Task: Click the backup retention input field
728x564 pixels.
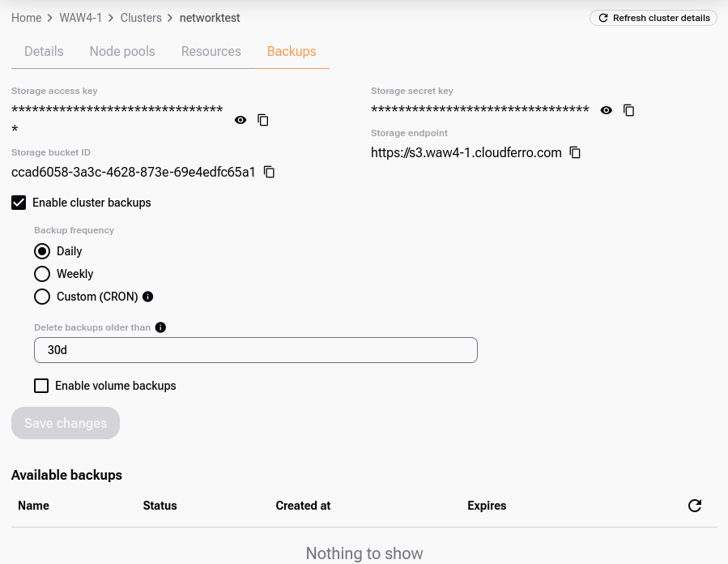Action: click(x=255, y=350)
